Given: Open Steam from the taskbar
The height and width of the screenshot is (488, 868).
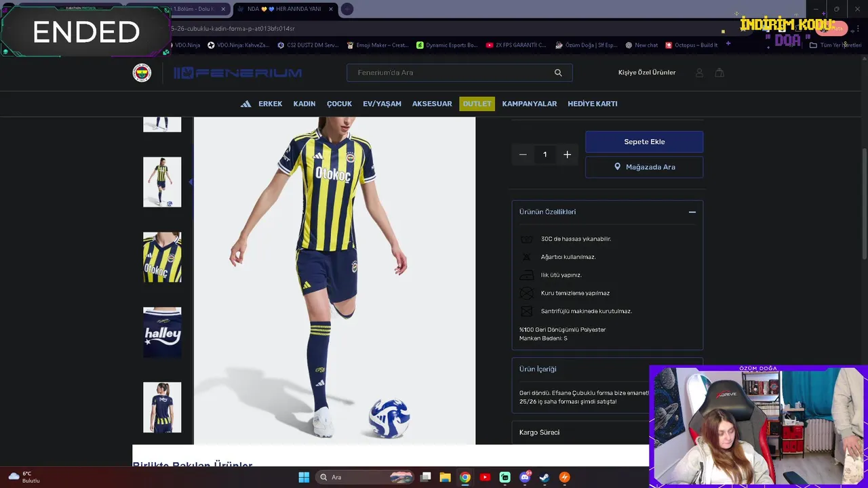Looking at the screenshot, I should 545,477.
